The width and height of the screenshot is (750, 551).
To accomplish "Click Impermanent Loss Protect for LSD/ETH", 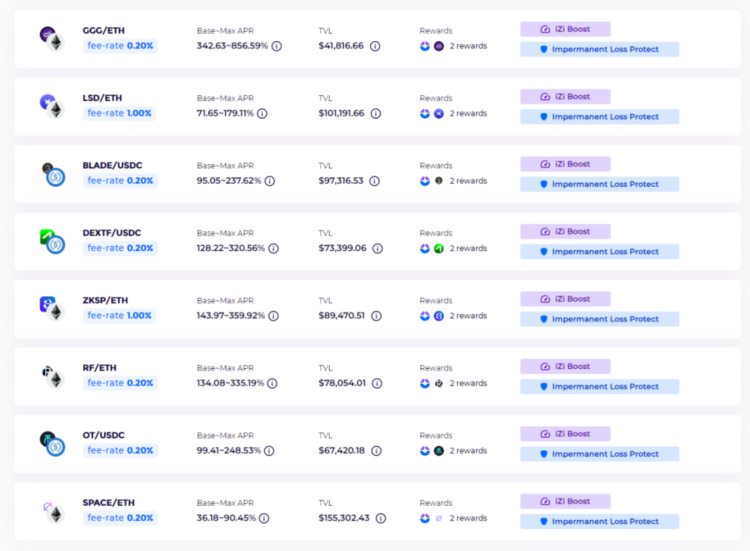I will [x=599, y=117].
